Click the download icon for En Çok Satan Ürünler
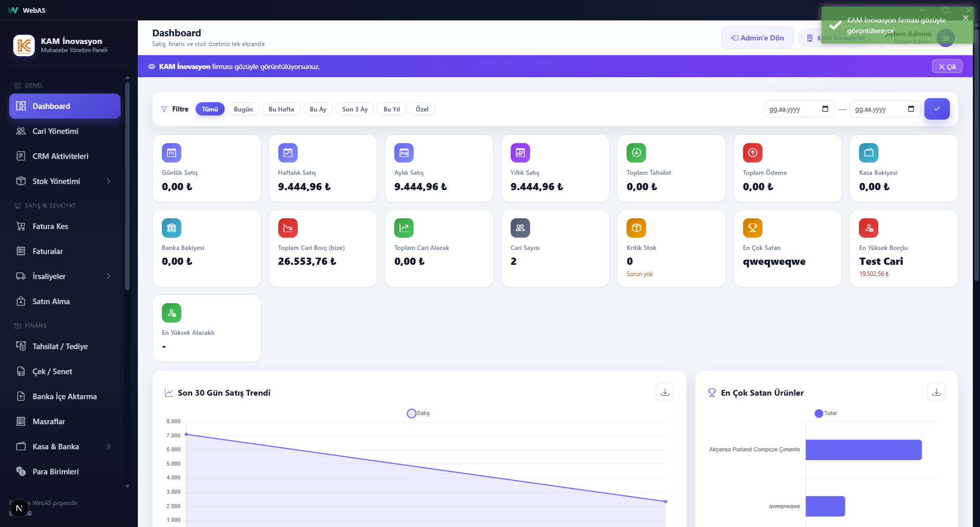Image resolution: width=980 pixels, height=527 pixels. coord(937,392)
